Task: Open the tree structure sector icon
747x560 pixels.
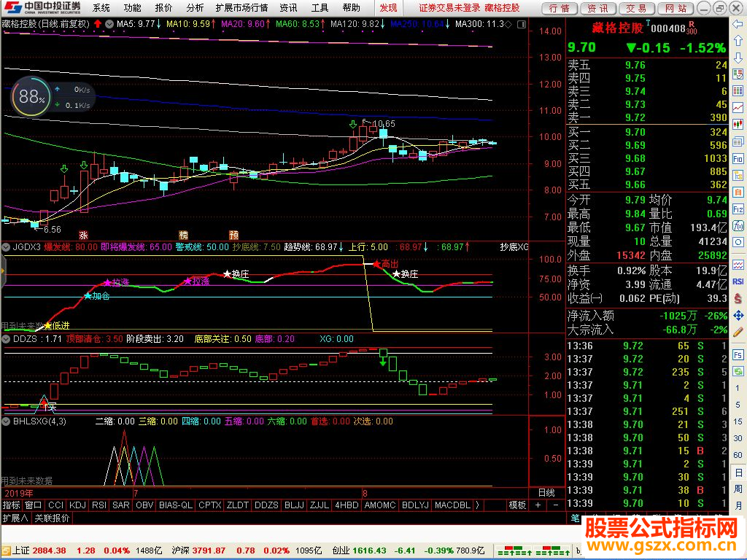Action: [x=738, y=175]
